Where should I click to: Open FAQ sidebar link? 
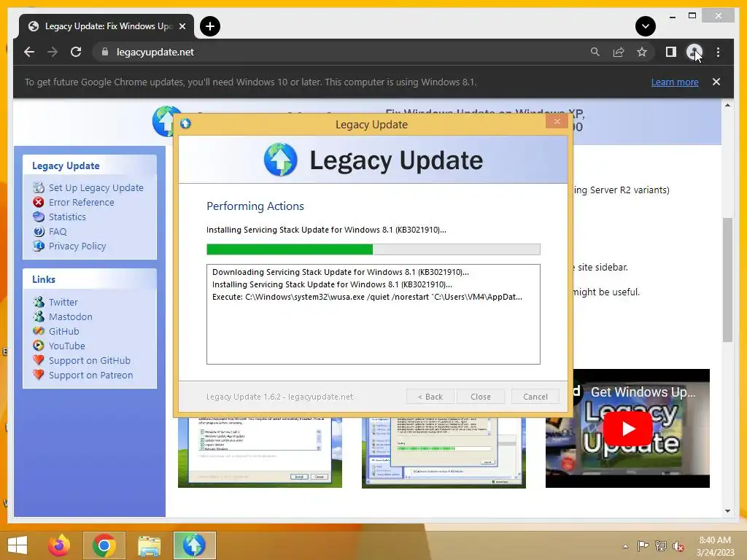coord(58,231)
